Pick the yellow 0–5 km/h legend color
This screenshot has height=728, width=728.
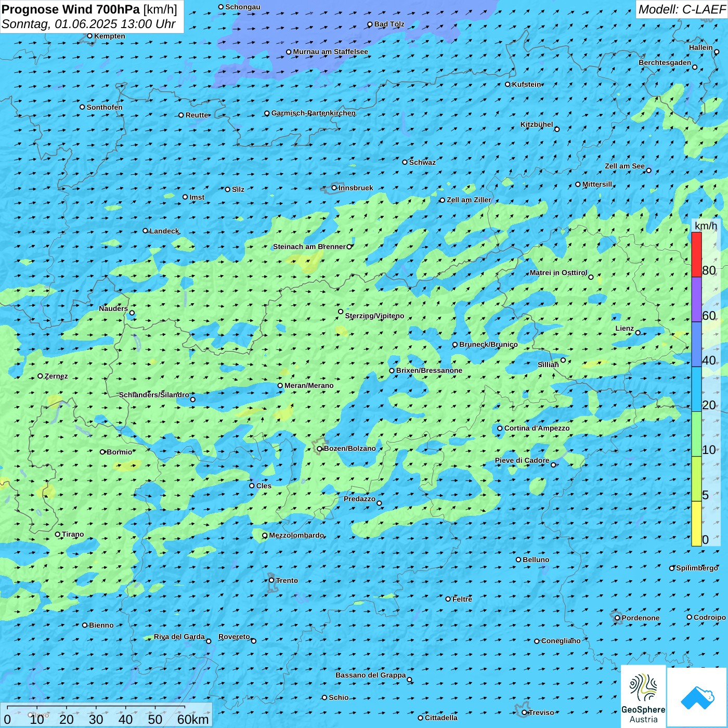pyautogui.click(x=696, y=524)
